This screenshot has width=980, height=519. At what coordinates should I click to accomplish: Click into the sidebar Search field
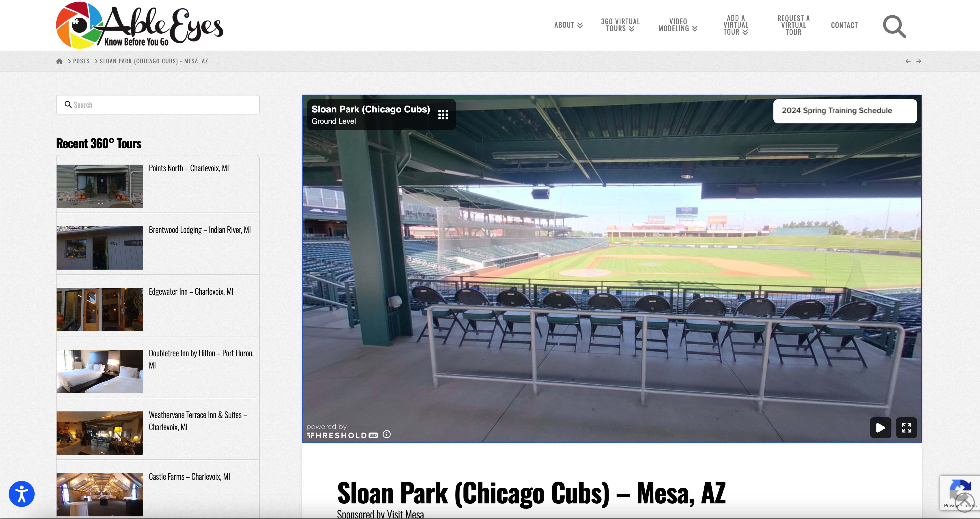[x=158, y=105]
